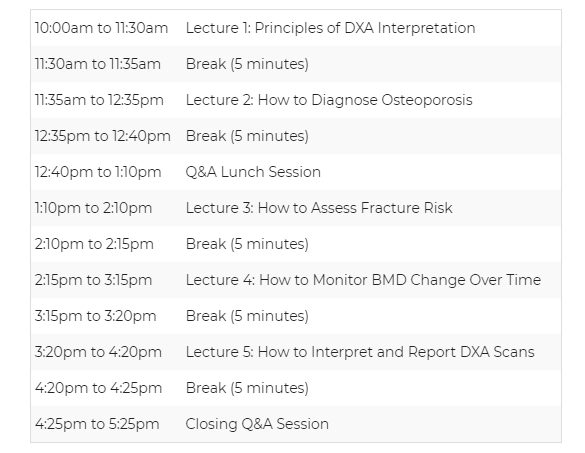Click the 2:15pm to 3:15pm time cell
The height and width of the screenshot is (453, 585).
point(93,280)
